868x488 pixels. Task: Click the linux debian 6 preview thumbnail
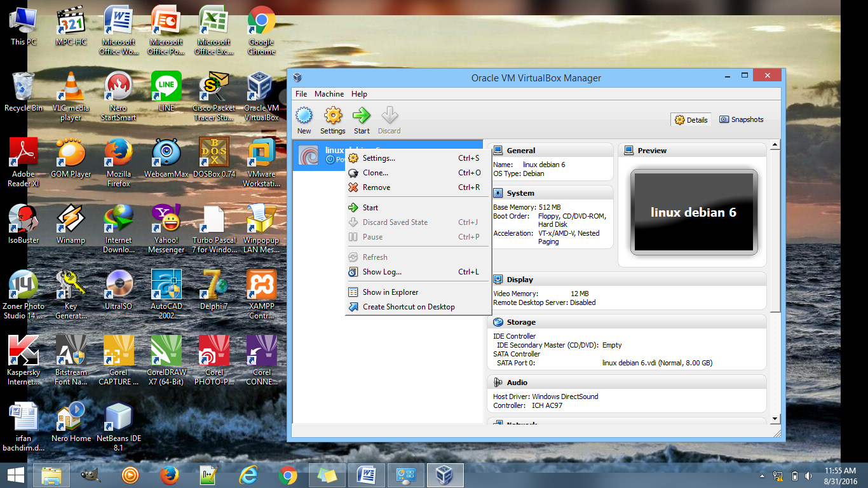click(693, 212)
